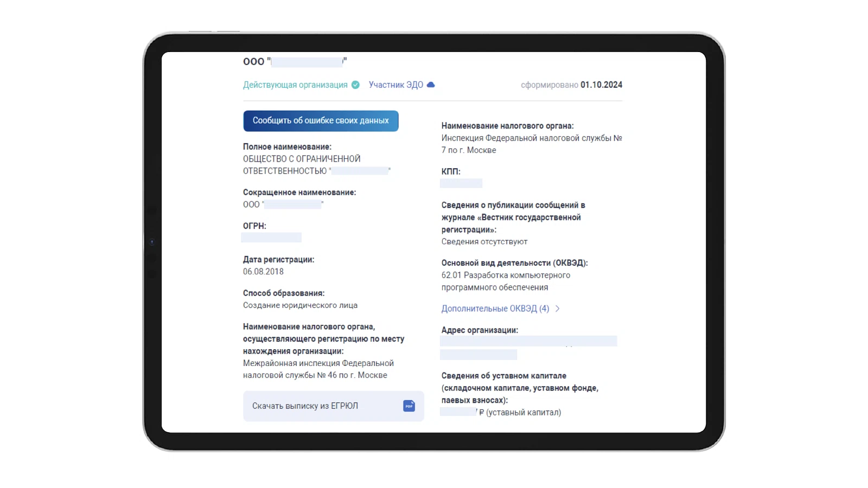Click the registration date 06.08.2018
868x488 pixels.
[263, 272]
